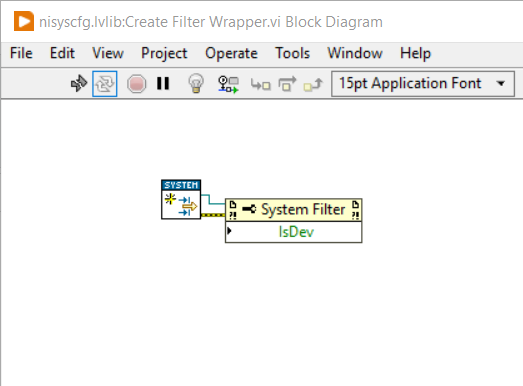
Task: Open the 15pt Application Font dropdown
Action: tap(423, 84)
